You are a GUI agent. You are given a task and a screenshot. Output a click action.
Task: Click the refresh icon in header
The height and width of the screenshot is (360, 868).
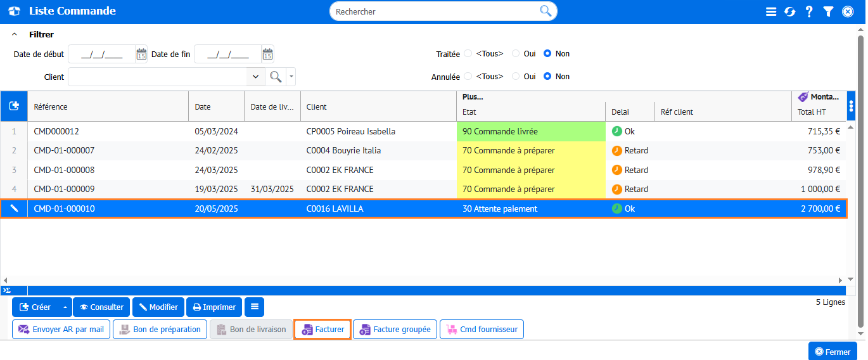click(789, 11)
